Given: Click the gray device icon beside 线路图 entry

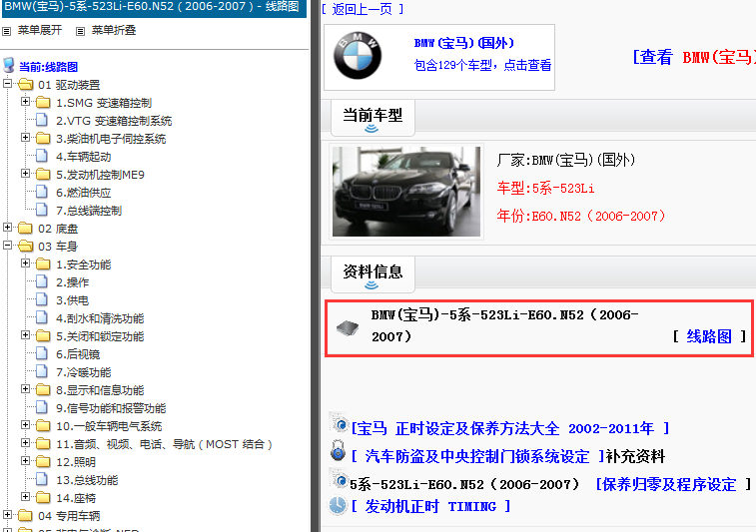Looking at the screenshot, I should pyautogui.click(x=348, y=328).
